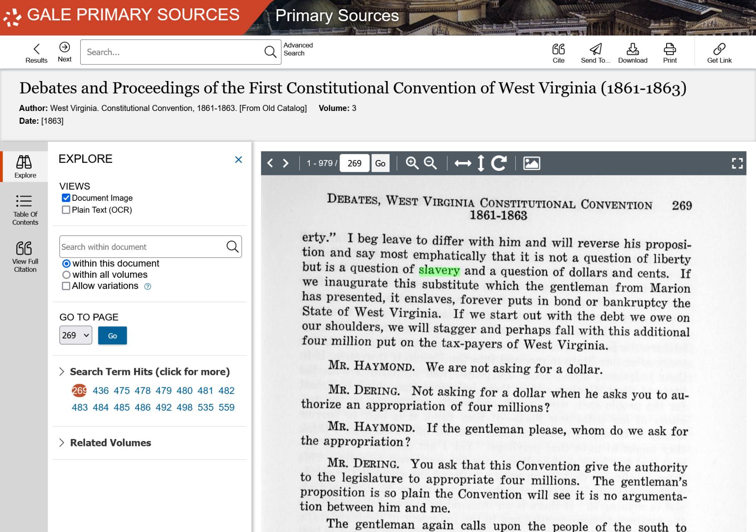Select within this document radio
The image size is (756, 532).
pos(66,264)
